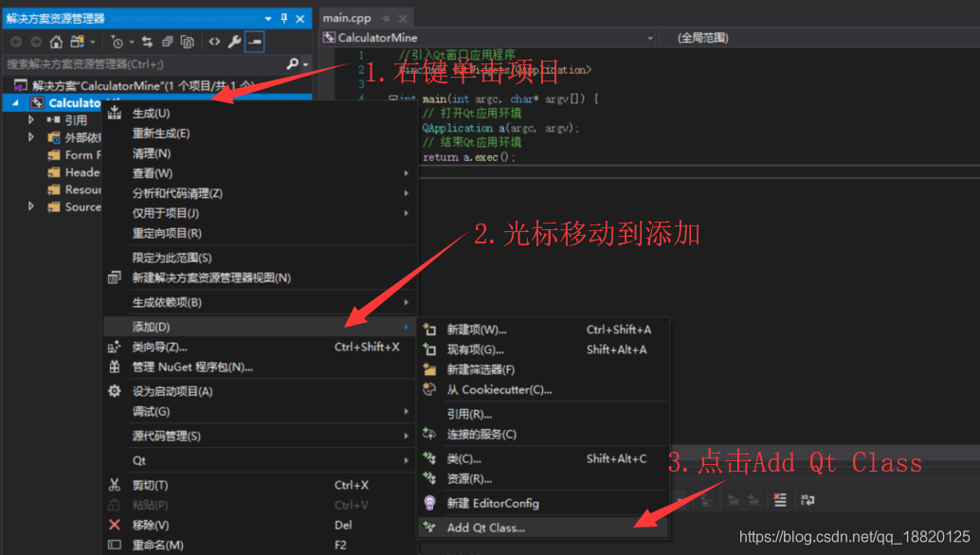Choose 新建解决方案资源管理器视图(N)

pyautogui.click(x=260, y=277)
